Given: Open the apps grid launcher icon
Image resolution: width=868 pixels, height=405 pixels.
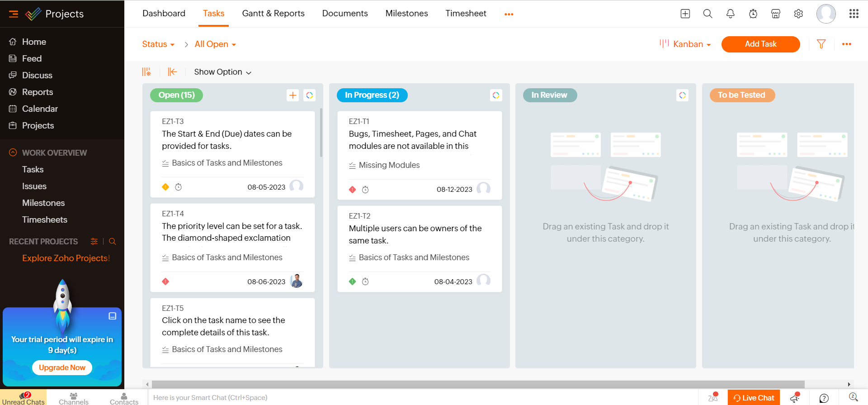Looking at the screenshot, I should pos(854,14).
